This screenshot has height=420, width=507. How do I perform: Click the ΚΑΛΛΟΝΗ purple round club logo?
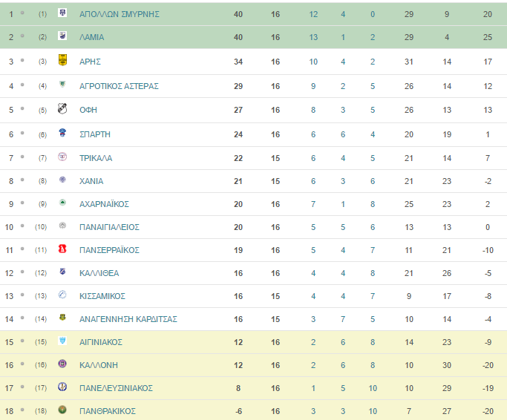click(62, 364)
